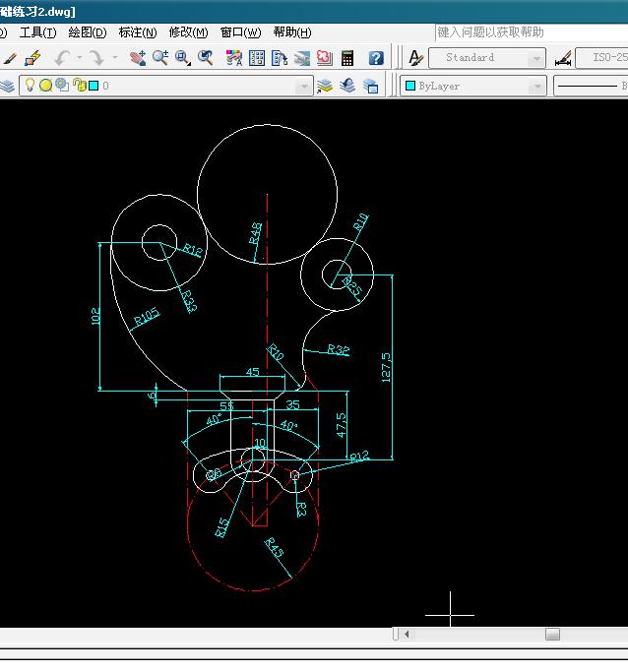Select the R45 dimension text

[274, 547]
